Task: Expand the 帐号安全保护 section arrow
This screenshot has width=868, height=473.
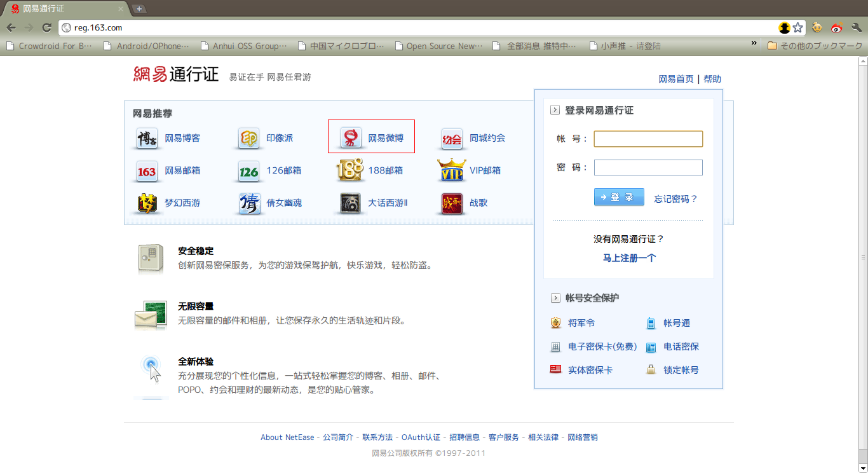Action: coord(555,298)
